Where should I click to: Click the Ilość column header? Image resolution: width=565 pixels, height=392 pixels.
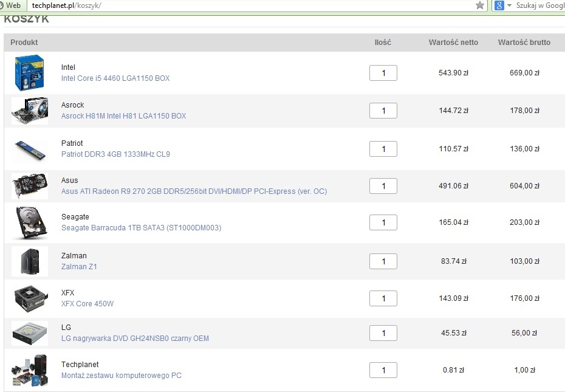pyautogui.click(x=383, y=42)
